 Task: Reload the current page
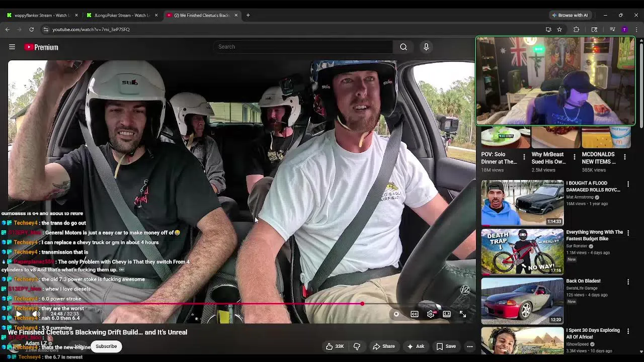point(31,30)
